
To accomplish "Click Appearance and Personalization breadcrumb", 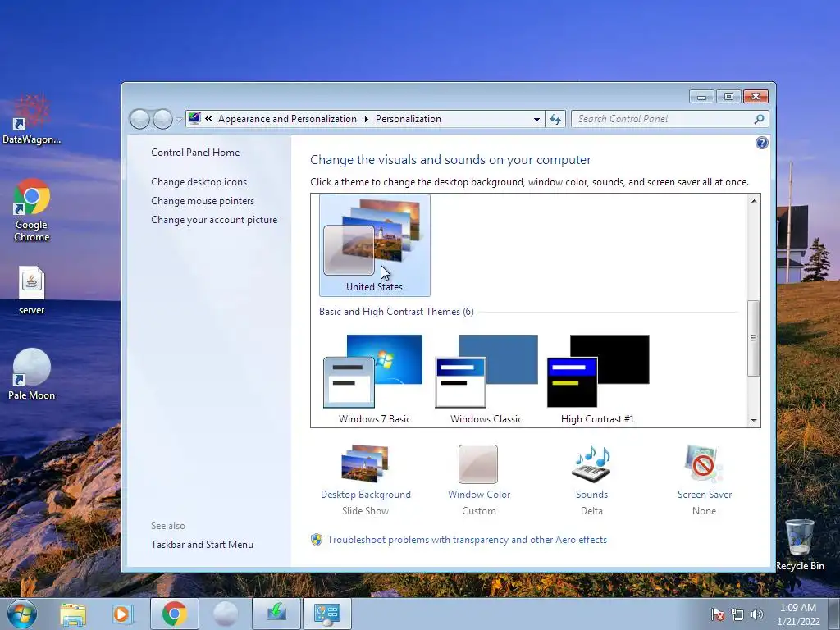I will click(287, 119).
